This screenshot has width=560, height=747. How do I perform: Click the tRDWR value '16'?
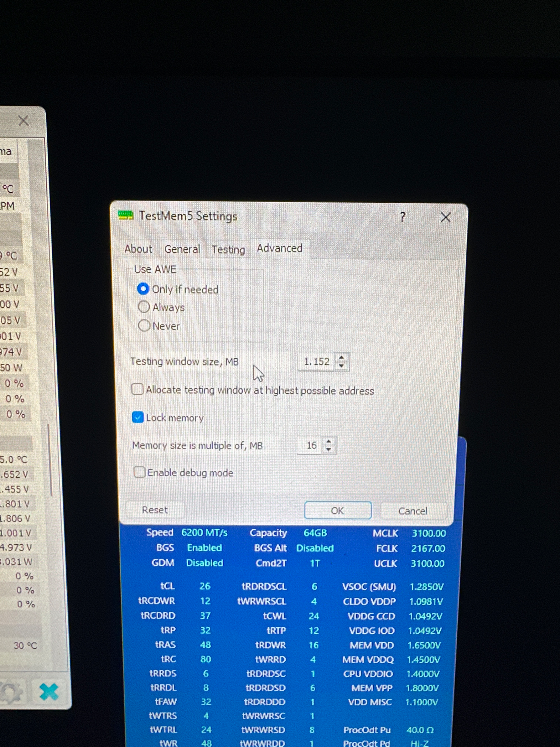coord(314,645)
